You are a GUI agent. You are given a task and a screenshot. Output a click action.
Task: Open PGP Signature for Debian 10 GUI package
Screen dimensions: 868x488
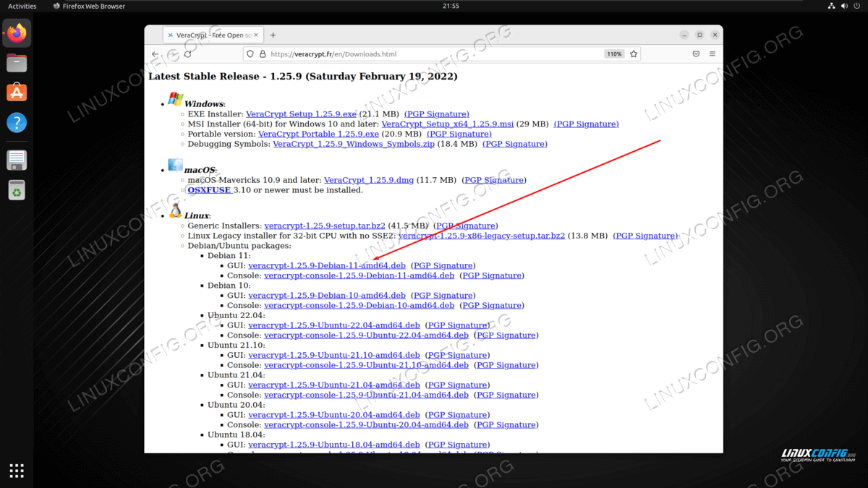pos(443,296)
